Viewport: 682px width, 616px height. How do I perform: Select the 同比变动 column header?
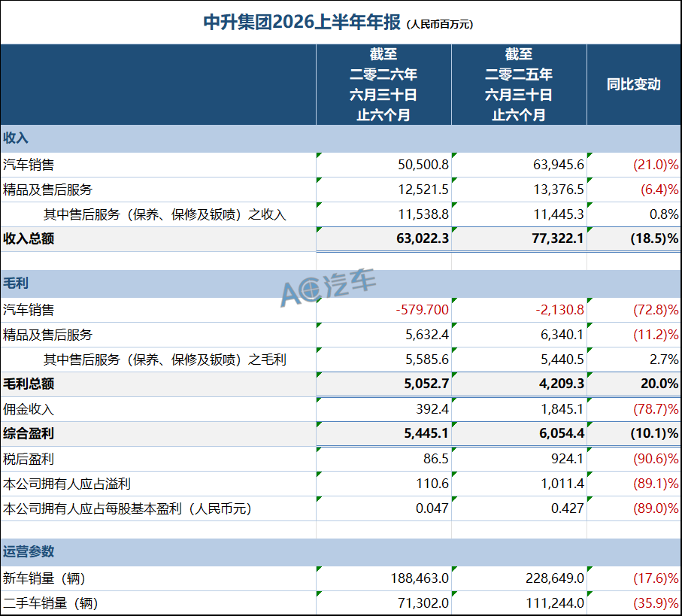634,84
